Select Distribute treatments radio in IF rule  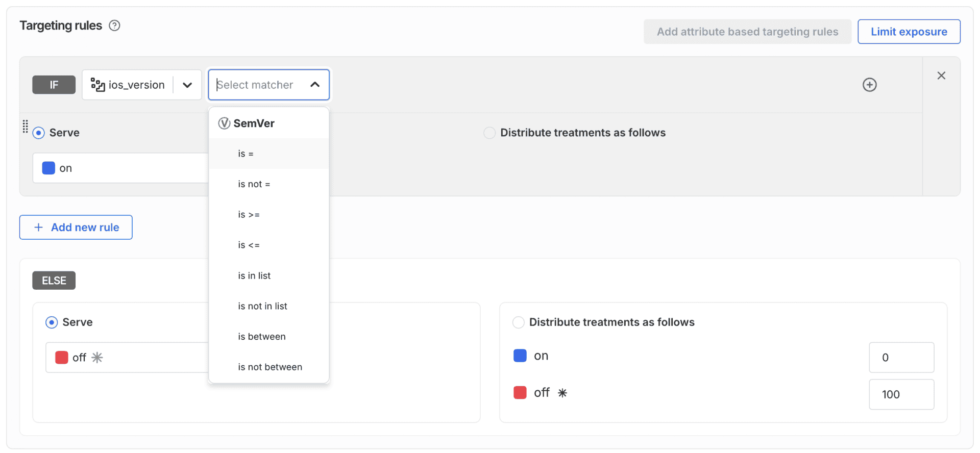[489, 133]
